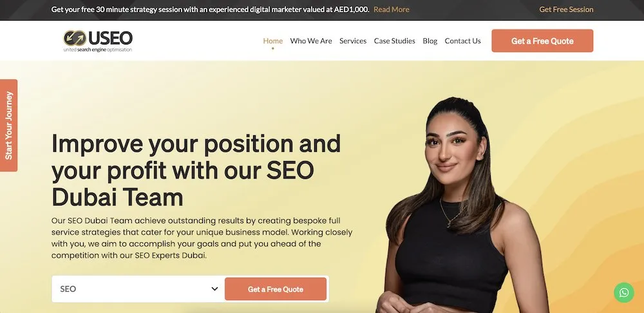Image resolution: width=644 pixels, height=313 pixels.
Task: Click the united search engine optimisation tagline
Action: [98, 50]
